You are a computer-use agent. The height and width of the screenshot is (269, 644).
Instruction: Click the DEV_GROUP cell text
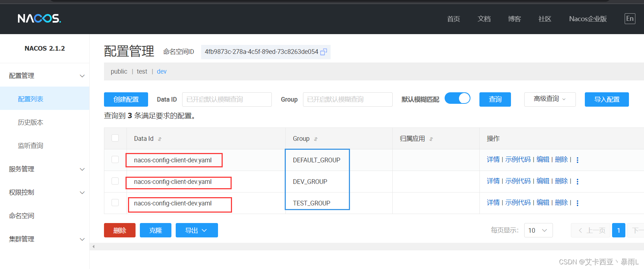pyautogui.click(x=310, y=182)
